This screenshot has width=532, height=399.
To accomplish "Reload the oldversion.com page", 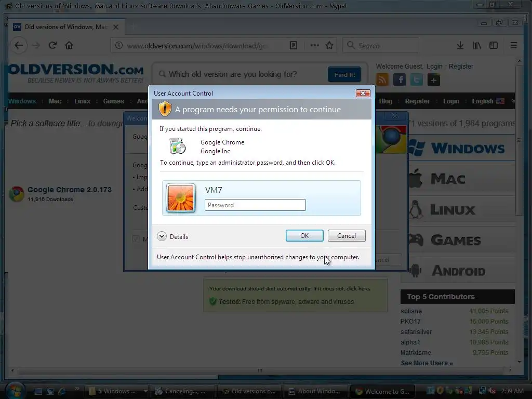I will click(x=52, y=46).
